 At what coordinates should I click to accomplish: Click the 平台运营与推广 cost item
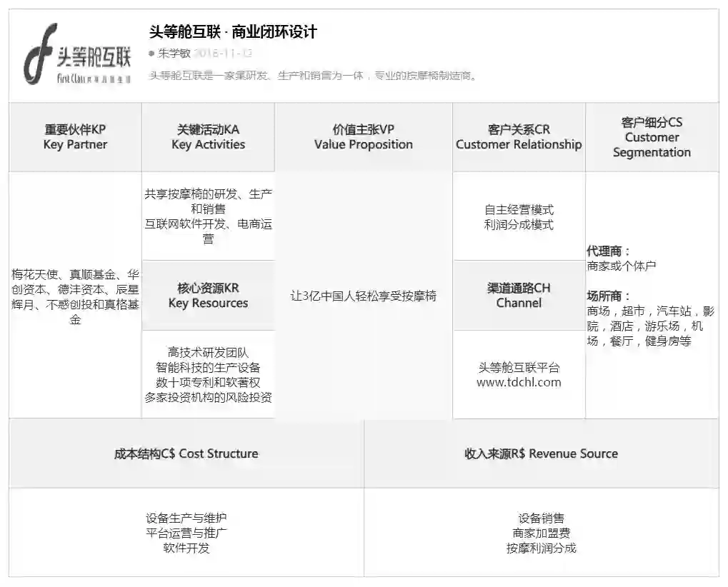point(186,533)
